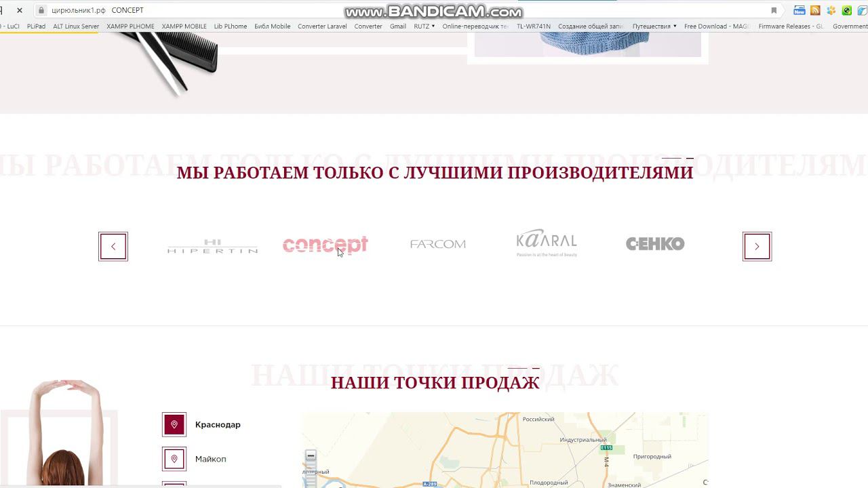Image resolution: width=868 pixels, height=488 pixels.
Task: Click the padlock site security icon
Action: click(x=41, y=10)
